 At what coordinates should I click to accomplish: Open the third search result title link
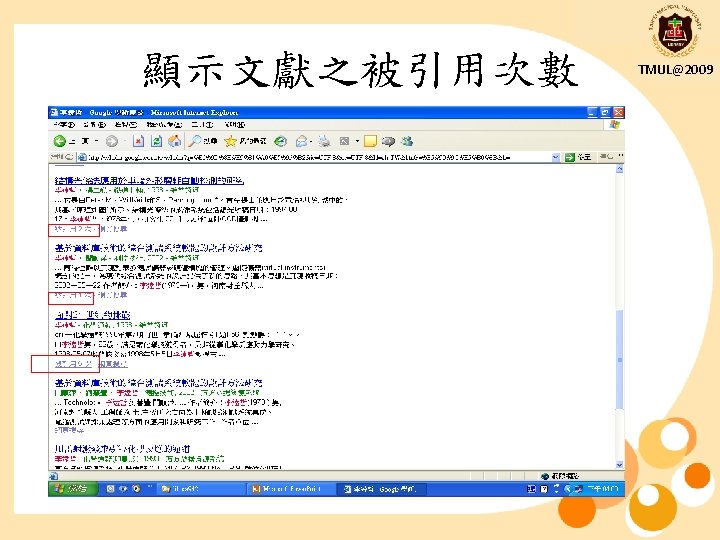coord(92,315)
